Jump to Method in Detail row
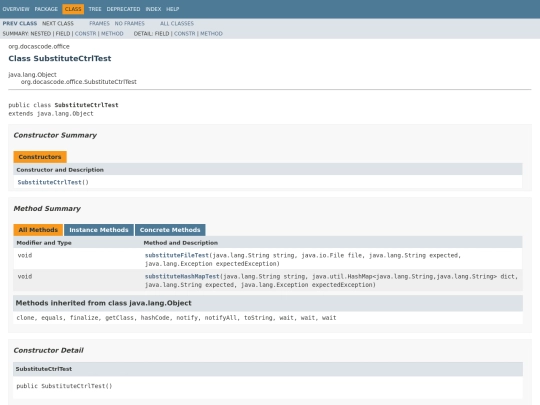 pyautogui.click(x=211, y=33)
